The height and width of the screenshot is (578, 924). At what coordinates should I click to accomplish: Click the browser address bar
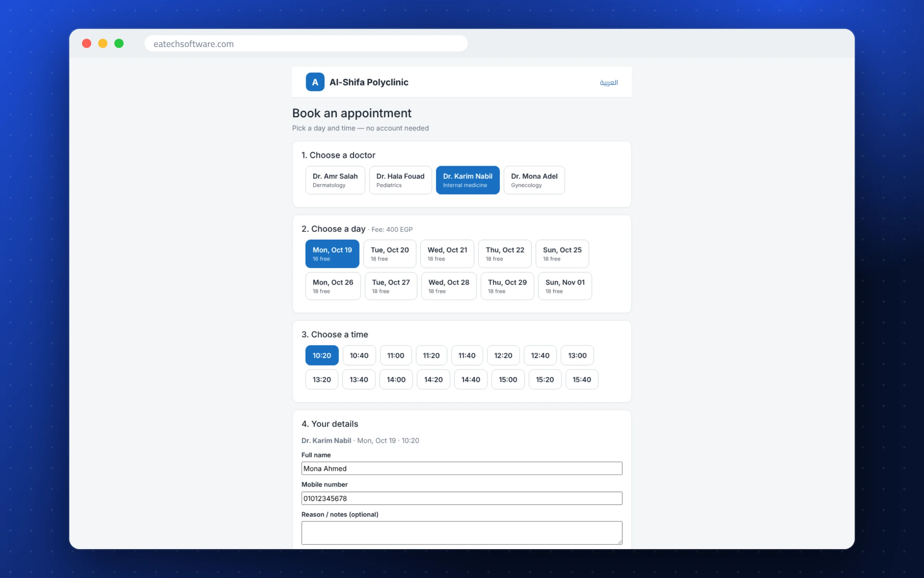click(306, 44)
